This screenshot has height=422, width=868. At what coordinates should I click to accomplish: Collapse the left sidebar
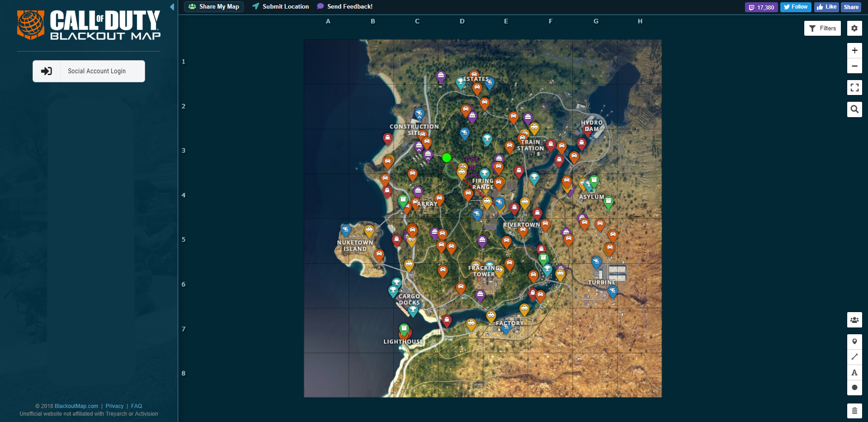click(172, 7)
